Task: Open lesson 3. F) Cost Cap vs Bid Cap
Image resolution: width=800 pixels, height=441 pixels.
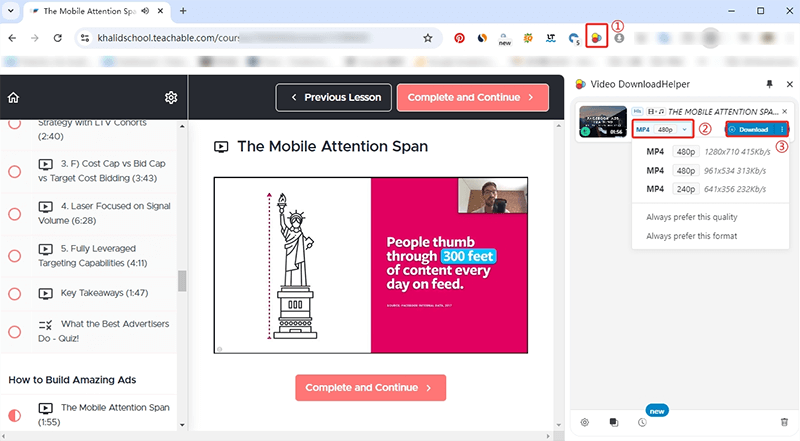Action: [102, 171]
